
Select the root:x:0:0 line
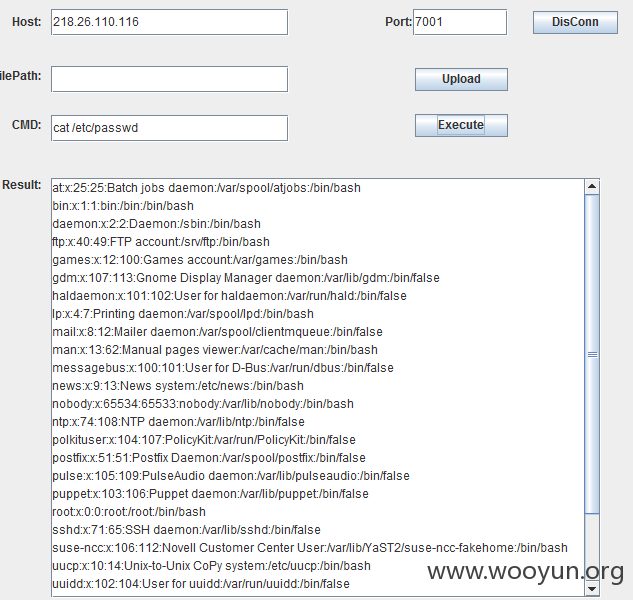coord(129,512)
